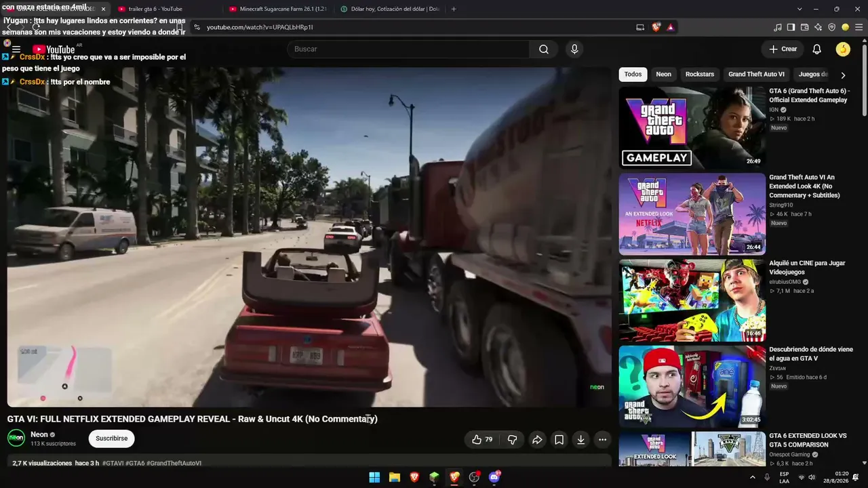The height and width of the screenshot is (488, 868).
Task: Open Discord from the taskbar
Action: (494, 477)
